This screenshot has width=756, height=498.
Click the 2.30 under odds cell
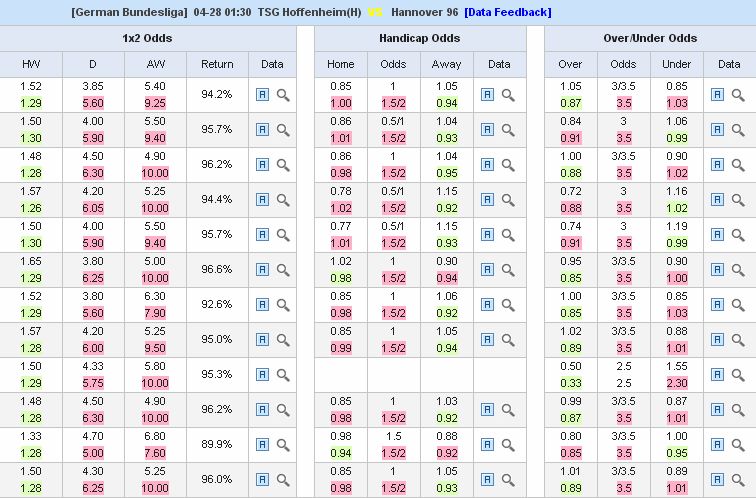pyautogui.click(x=677, y=383)
